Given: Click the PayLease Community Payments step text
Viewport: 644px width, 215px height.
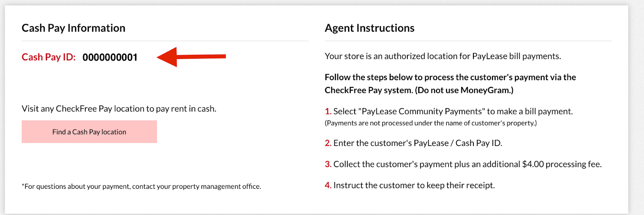Looking at the screenshot, I should coord(453,112).
